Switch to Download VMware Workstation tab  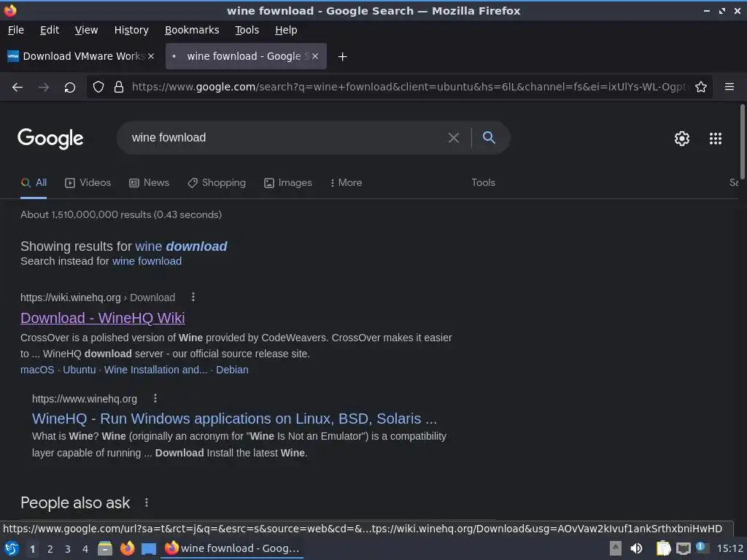[x=81, y=56]
